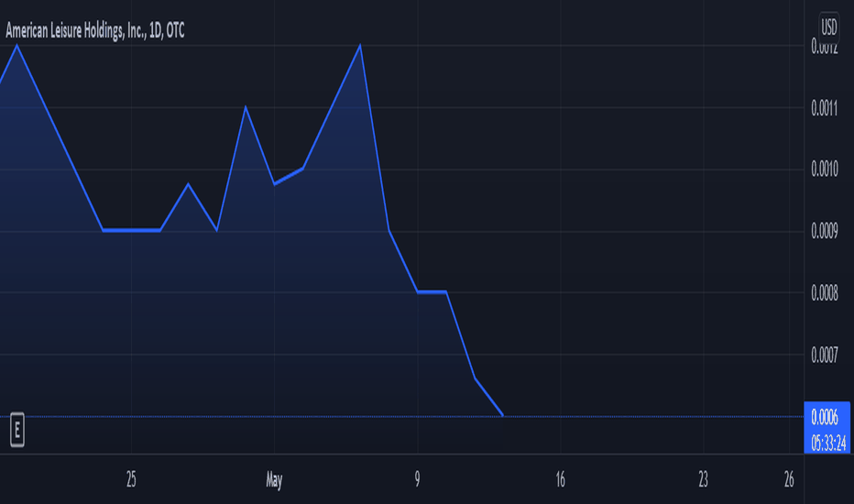This screenshot has width=854, height=504.
Task: Click the 0.0009 price axis label
Action: 825,231
